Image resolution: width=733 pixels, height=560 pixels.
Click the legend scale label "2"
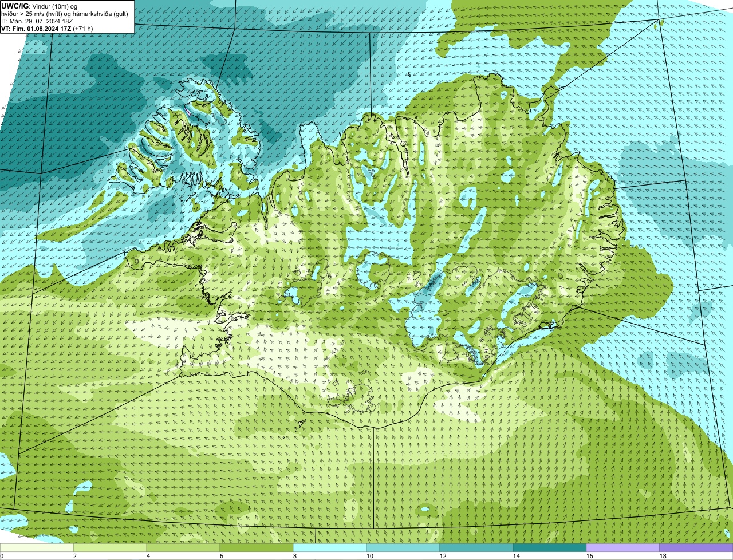pyautogui.click(x=74, y=556)
